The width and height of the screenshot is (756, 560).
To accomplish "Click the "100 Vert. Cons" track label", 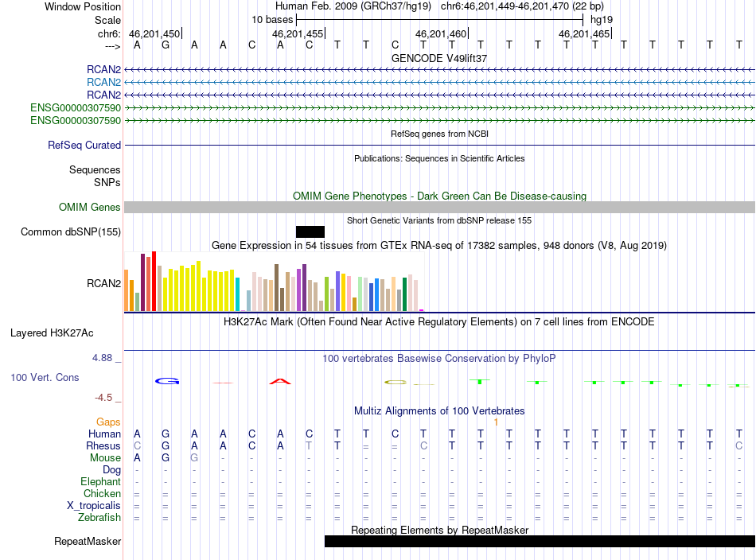I will pos(45,377).
